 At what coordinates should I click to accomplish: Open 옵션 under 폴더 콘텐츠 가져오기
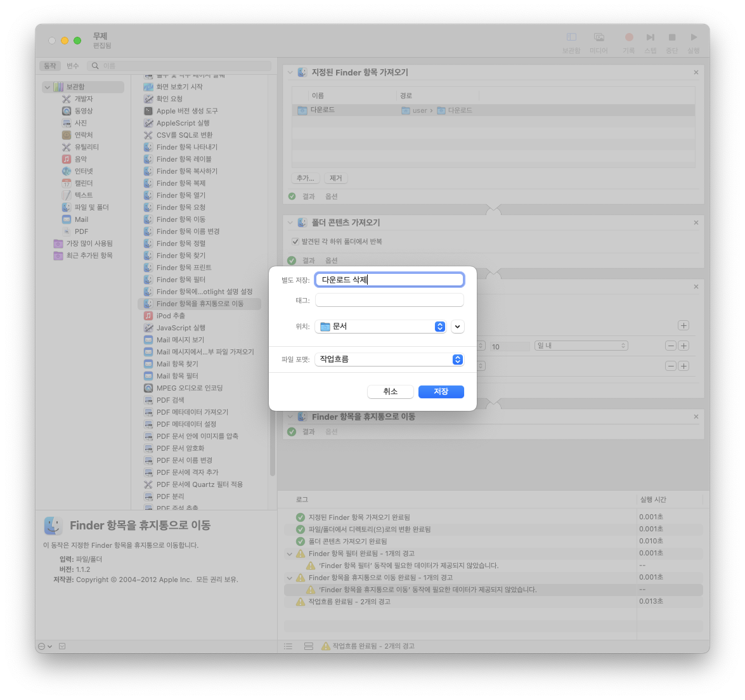331,261
